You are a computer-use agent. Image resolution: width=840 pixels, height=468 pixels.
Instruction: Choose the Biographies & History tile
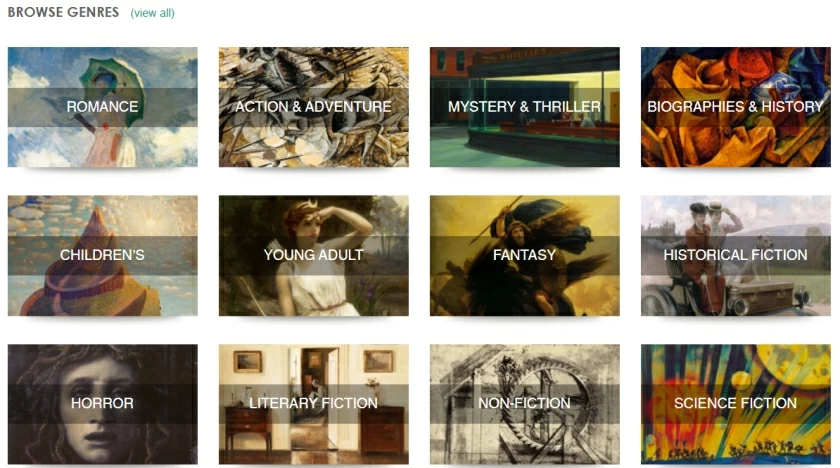[x=736, y=107]
